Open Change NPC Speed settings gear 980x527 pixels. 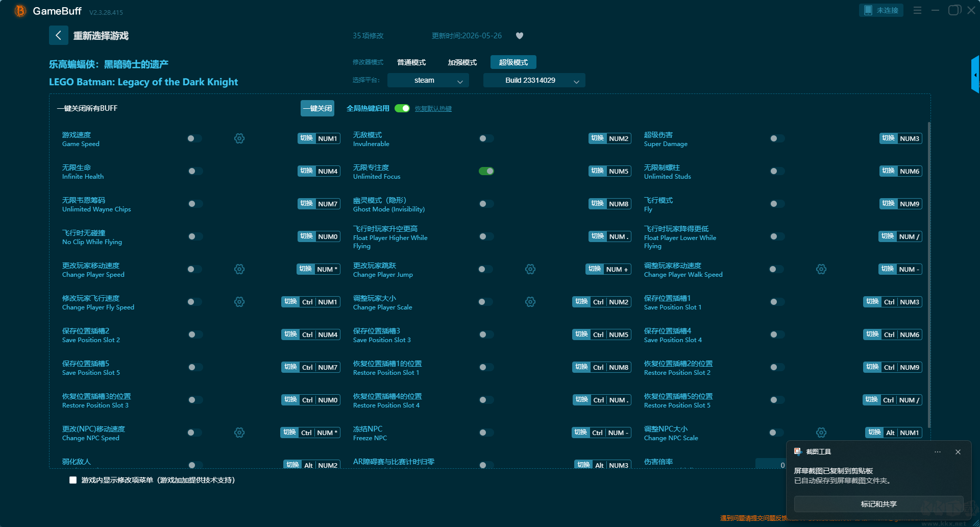239,433
